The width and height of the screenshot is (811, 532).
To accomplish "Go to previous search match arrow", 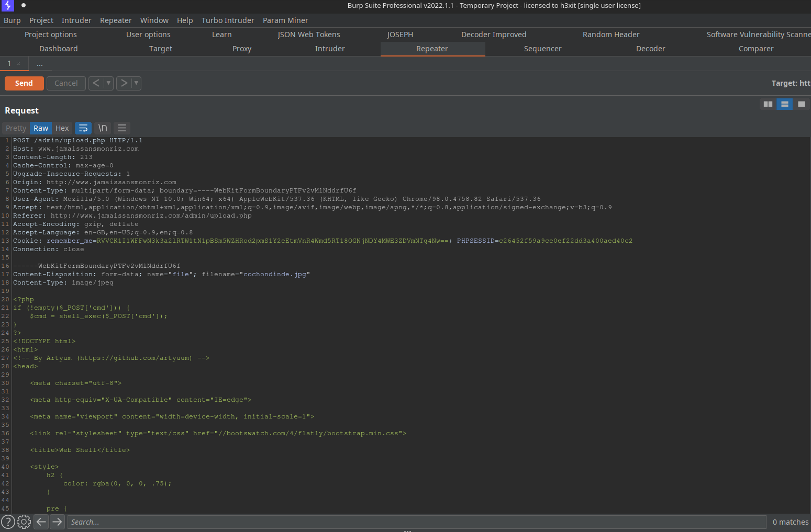I will pos(41,522).
